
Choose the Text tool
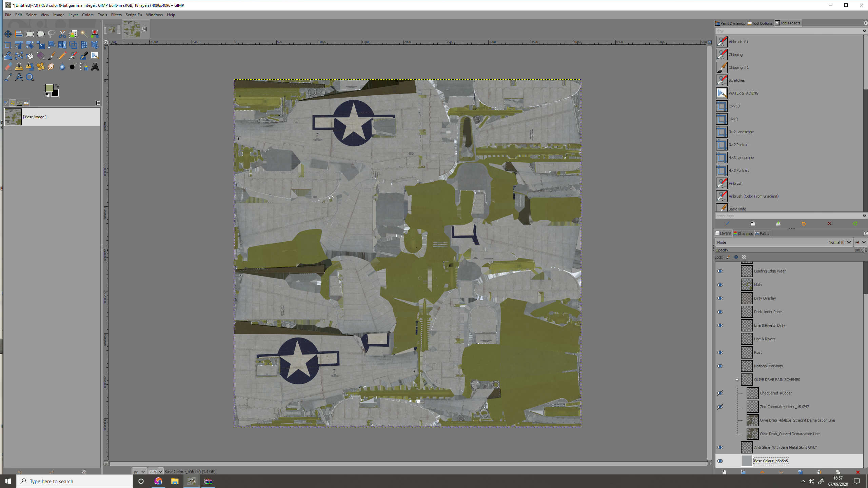[x=95, y=67]
